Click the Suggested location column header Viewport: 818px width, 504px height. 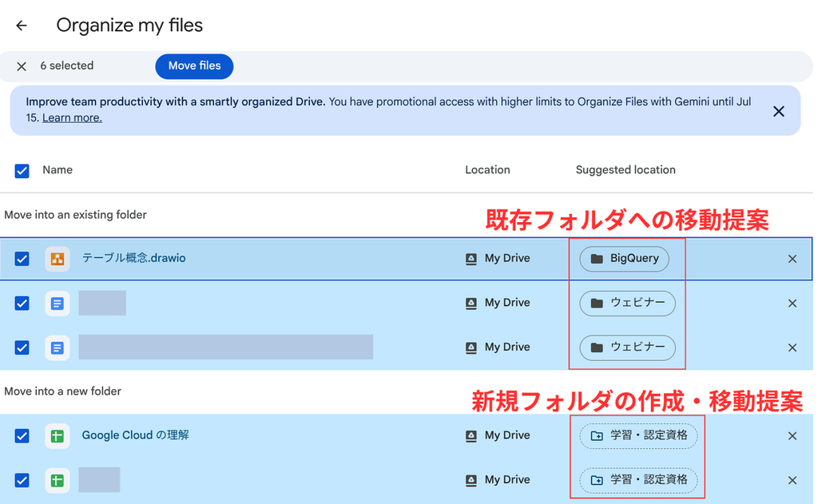pos(625,170)
